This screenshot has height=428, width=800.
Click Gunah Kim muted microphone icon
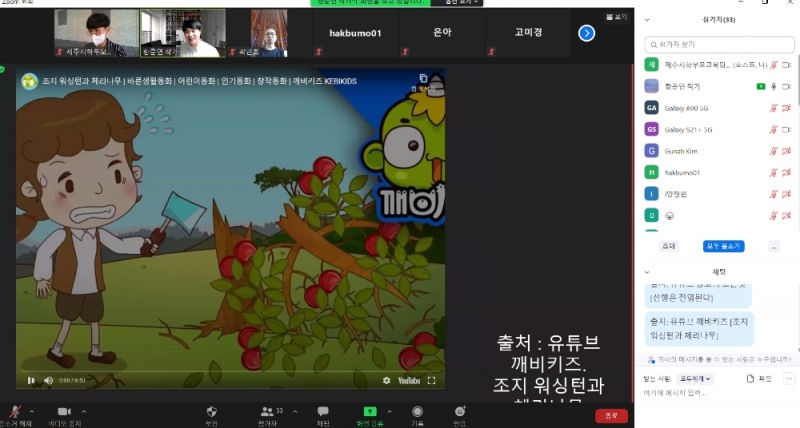click(773, 151)
